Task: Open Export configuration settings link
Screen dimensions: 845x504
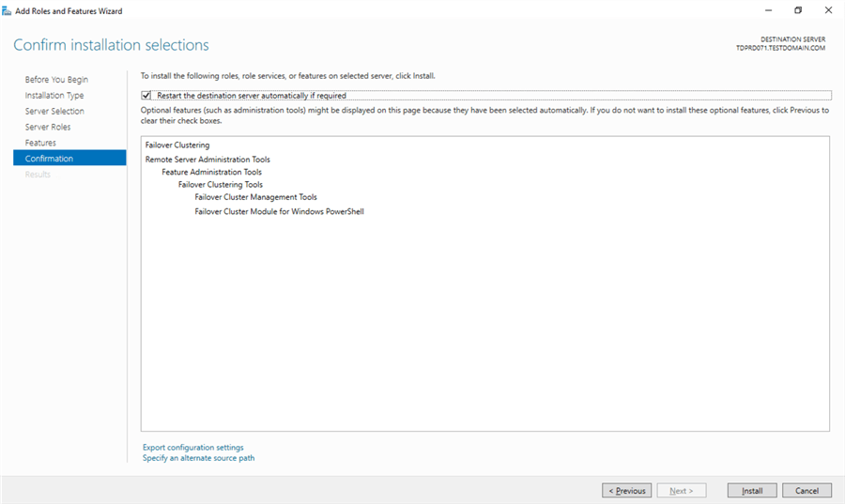Action: tap(192, 448)
